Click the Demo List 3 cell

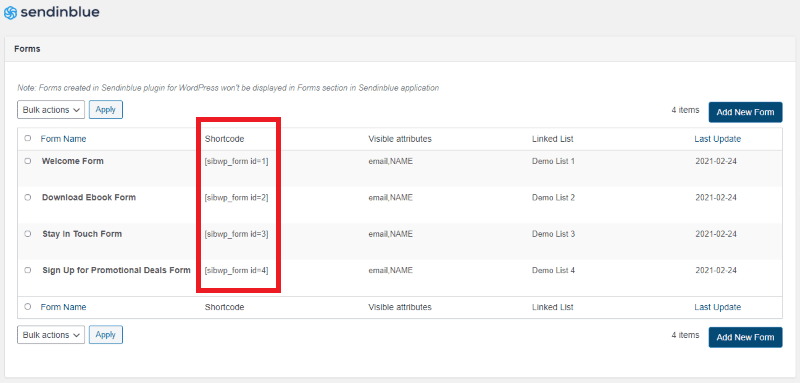(553, 234)
